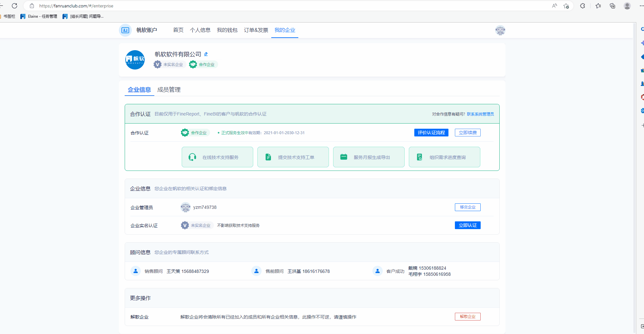644x334 pixels.
Task: Switch to the 成员管理 tab
Action: click(x=169, y=90)
